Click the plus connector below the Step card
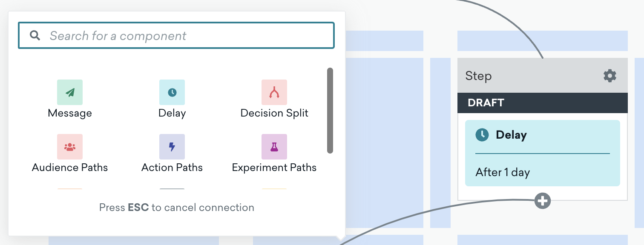 pyautogui.click(x=543, y=201)
